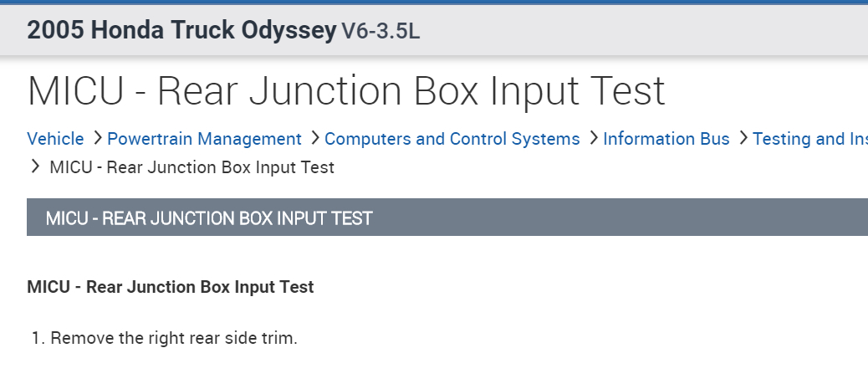
Task: Open the Powertrain Management breadcrumb
Action: point(204,139)
